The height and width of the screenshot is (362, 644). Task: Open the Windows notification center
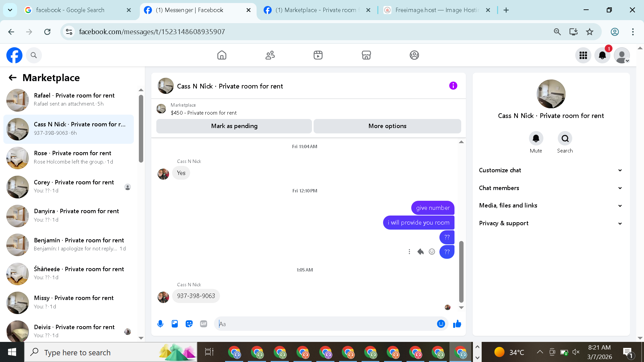click(628, 352)
